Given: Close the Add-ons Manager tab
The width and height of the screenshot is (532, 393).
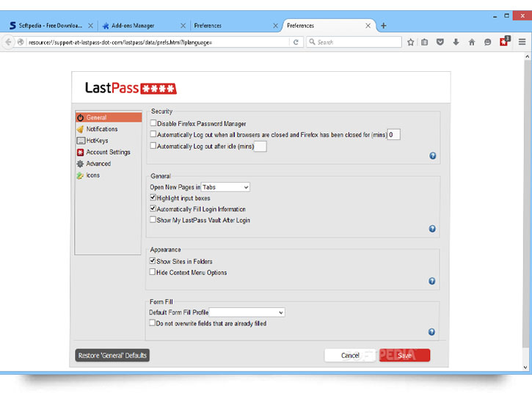Looking at the screenshot, I should tap(183, 26).
